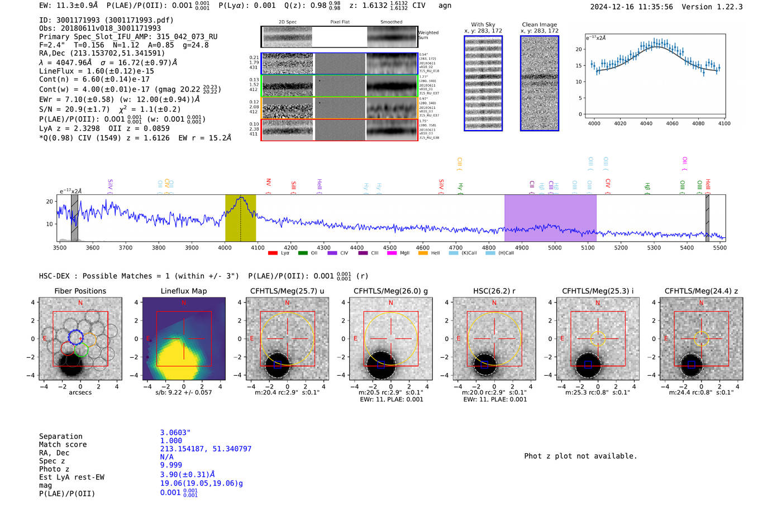Click the purple CIV legend swatch
The height and width of the screenshot is (532, 782).
332,253
